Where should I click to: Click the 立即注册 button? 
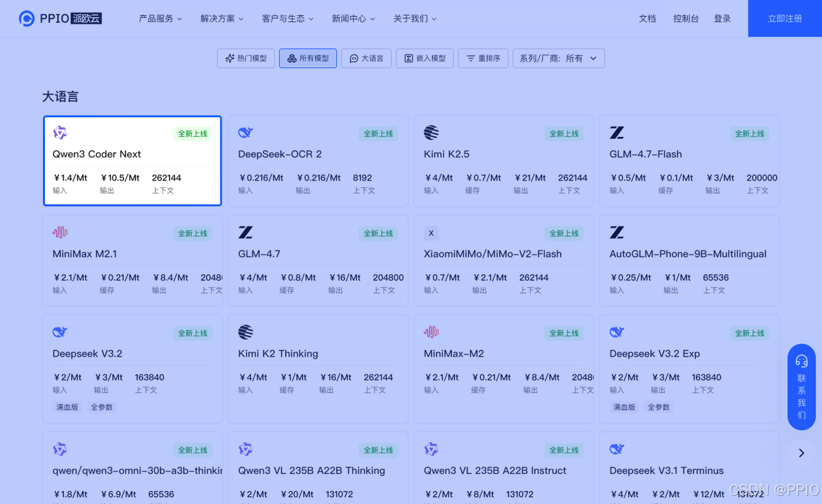click(785, 19)
